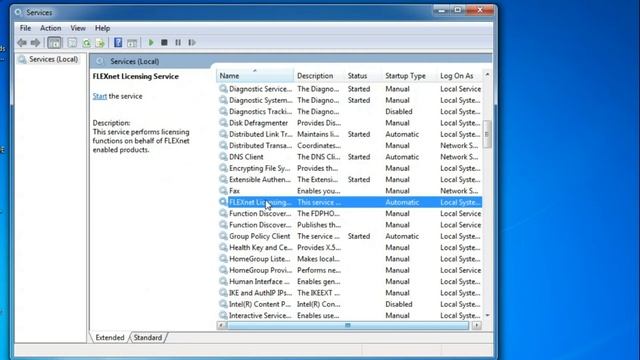Screen dimensions: 640x360
Task: Click the Start the service link
Action: (x=100, y=96)
